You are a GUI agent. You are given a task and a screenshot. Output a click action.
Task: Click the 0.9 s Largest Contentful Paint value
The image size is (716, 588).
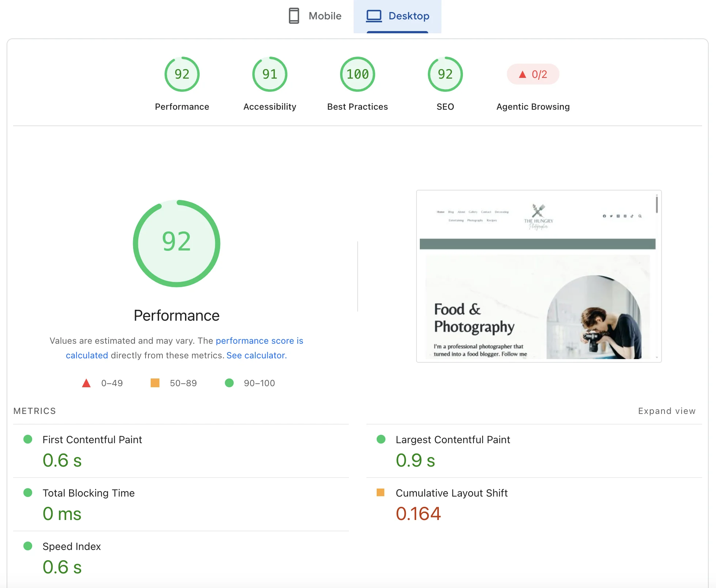(415, 460)
